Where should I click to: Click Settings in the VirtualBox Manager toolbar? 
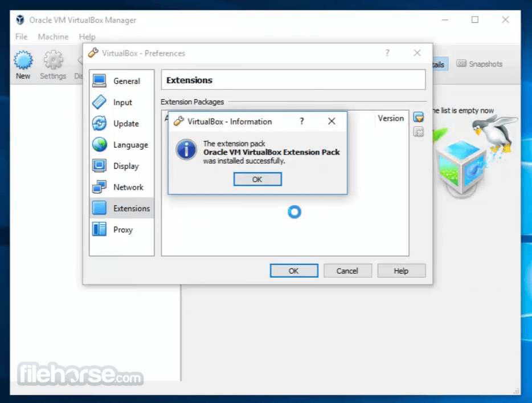(53, 65)
